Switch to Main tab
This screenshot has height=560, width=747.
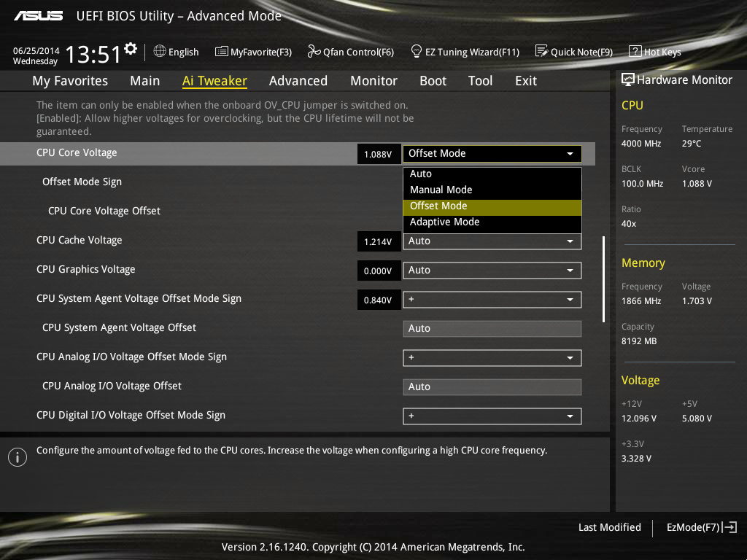coord(145,81)
